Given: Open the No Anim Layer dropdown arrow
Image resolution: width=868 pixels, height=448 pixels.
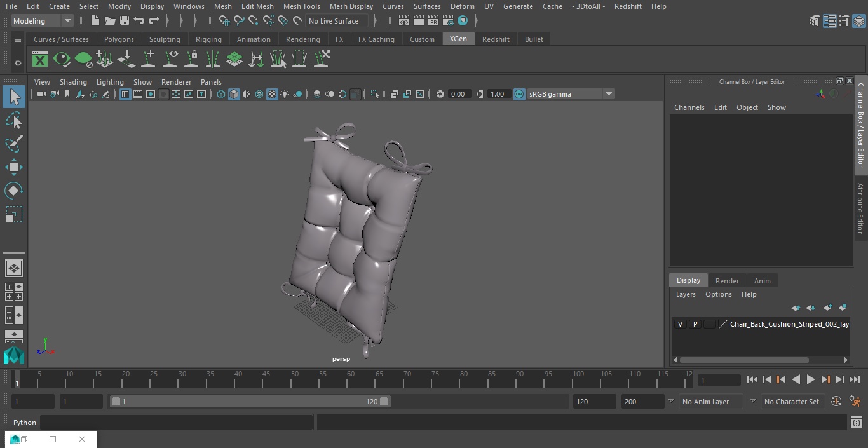Looking at the screenshot, I should [671, 402].
